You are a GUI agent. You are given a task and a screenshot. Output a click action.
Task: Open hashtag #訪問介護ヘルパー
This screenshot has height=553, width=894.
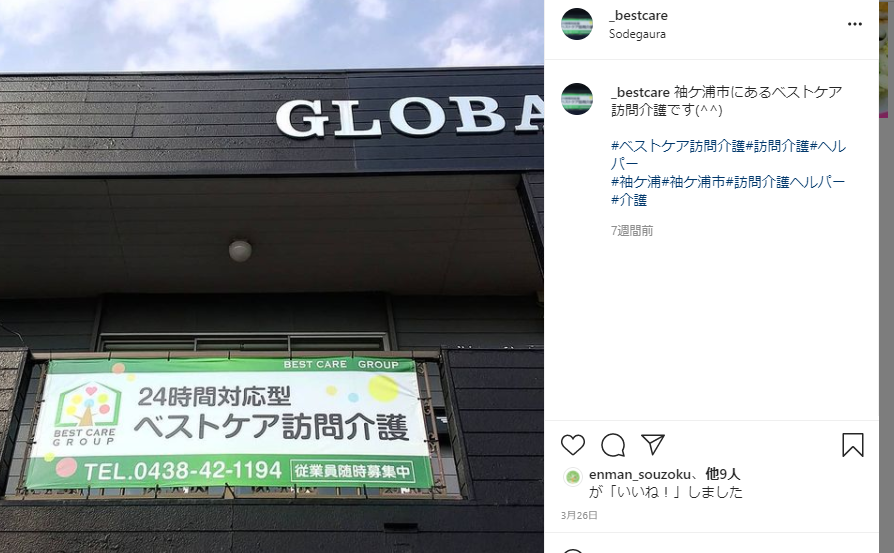tap(785, 182)
